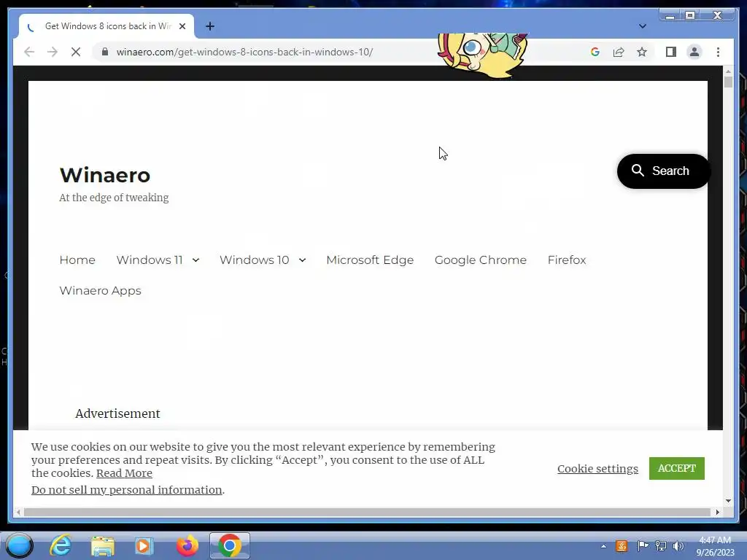Open the volume speaker tray icon

click(x=678, y=545)
